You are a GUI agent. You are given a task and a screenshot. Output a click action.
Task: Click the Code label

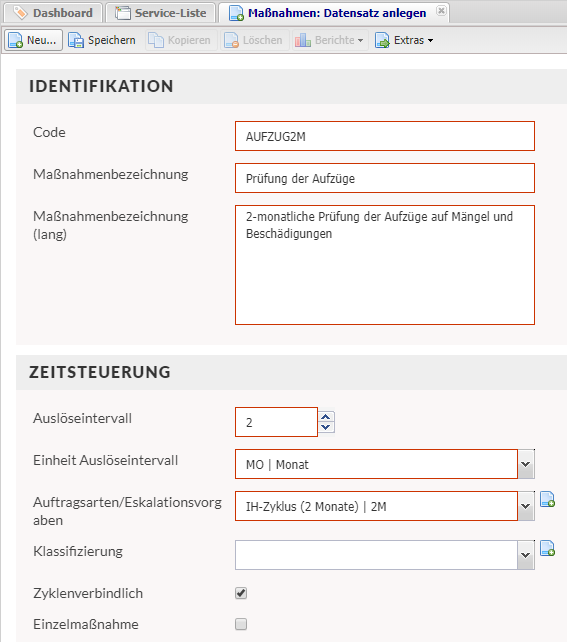(49, 132)
